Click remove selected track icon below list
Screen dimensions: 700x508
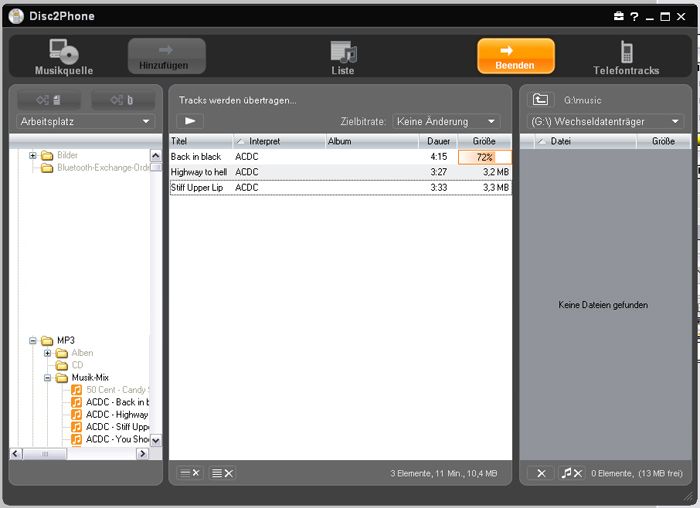[x=190, y=473]
